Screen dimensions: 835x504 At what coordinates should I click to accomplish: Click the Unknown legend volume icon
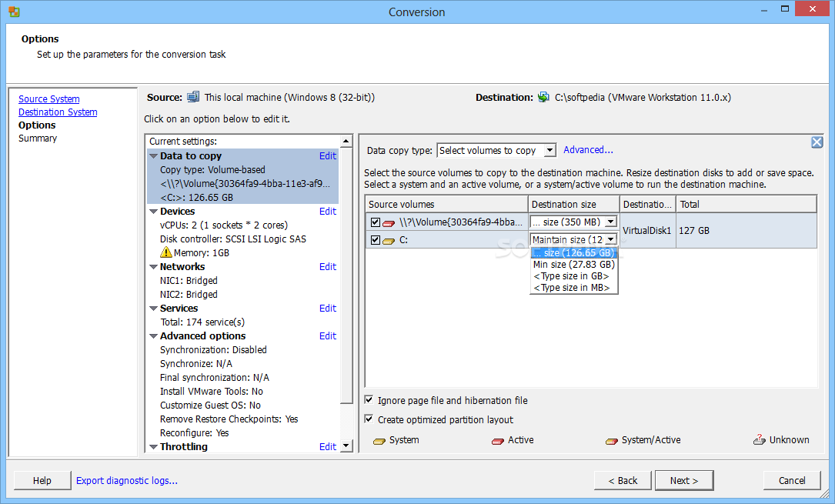coord(760,439)
